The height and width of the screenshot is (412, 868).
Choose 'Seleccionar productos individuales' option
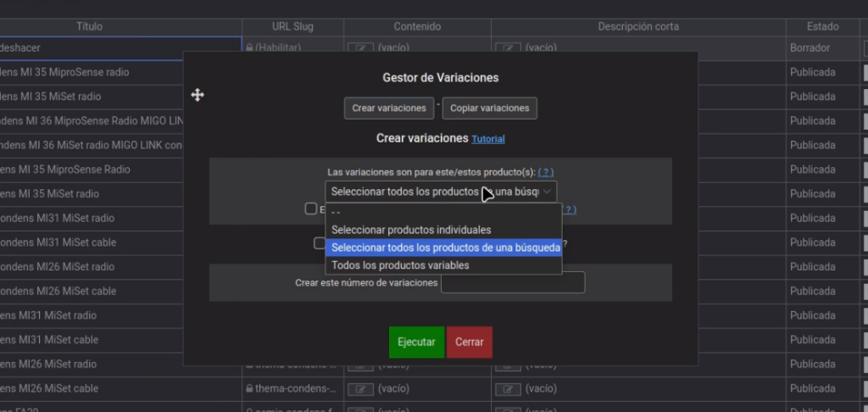[x=443, y=230]
